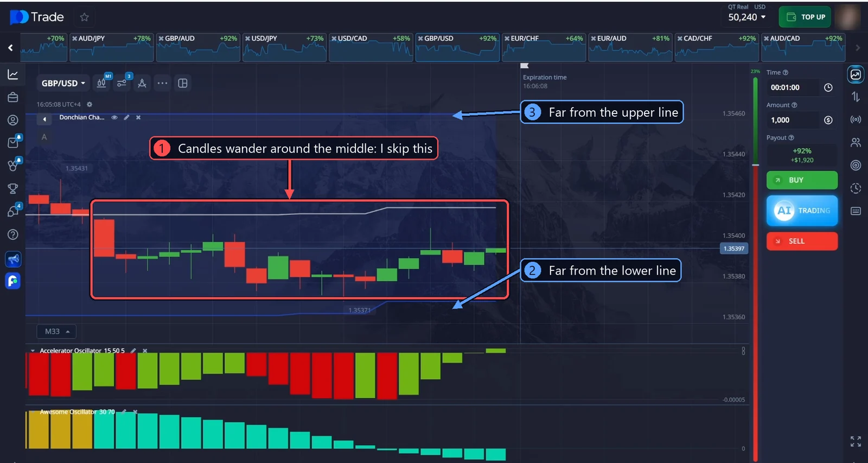The height and width of the screenshot is (463, 868).
Task: Open the hotkeys keyboard icon
Action: 856,211
